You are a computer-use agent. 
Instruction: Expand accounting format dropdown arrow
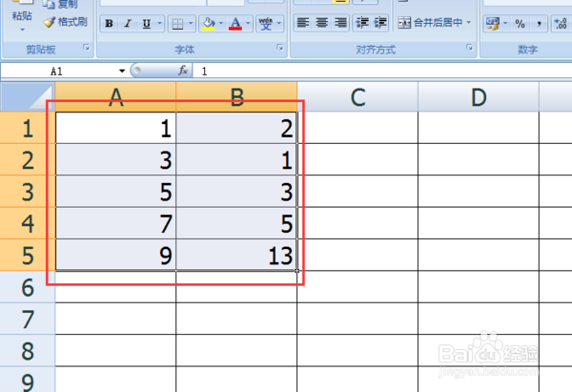pos(505,24)
